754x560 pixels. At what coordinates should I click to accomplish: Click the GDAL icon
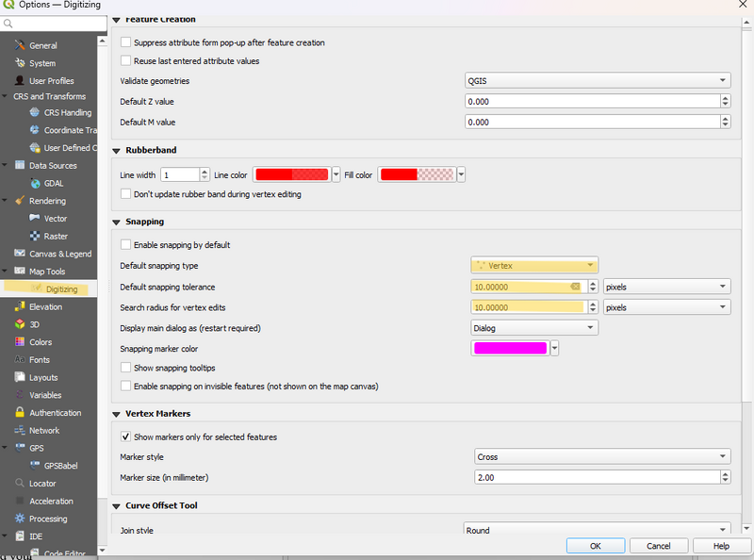[x=35, y=183]
